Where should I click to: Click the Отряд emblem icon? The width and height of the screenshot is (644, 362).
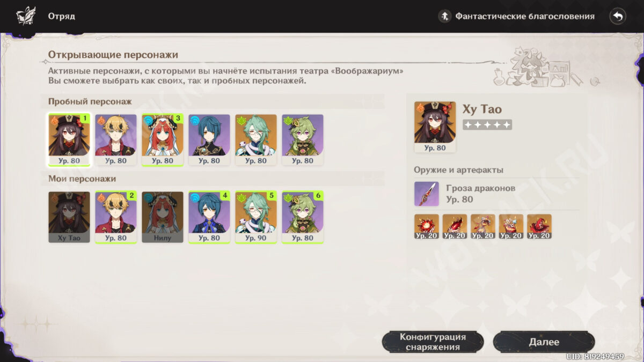(26, 16)
